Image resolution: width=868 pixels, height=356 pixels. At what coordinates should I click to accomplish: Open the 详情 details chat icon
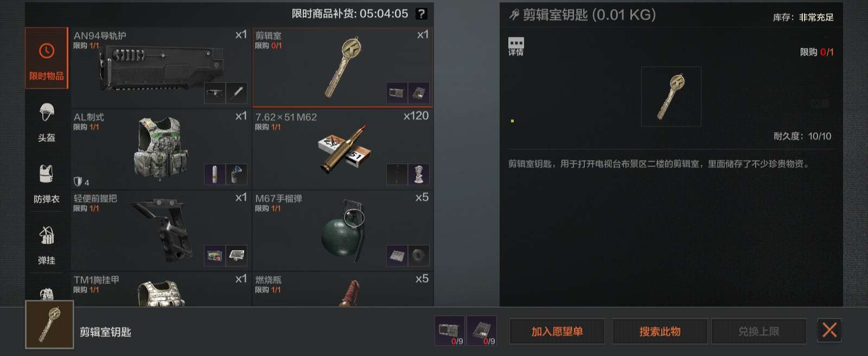pos(516,47)
